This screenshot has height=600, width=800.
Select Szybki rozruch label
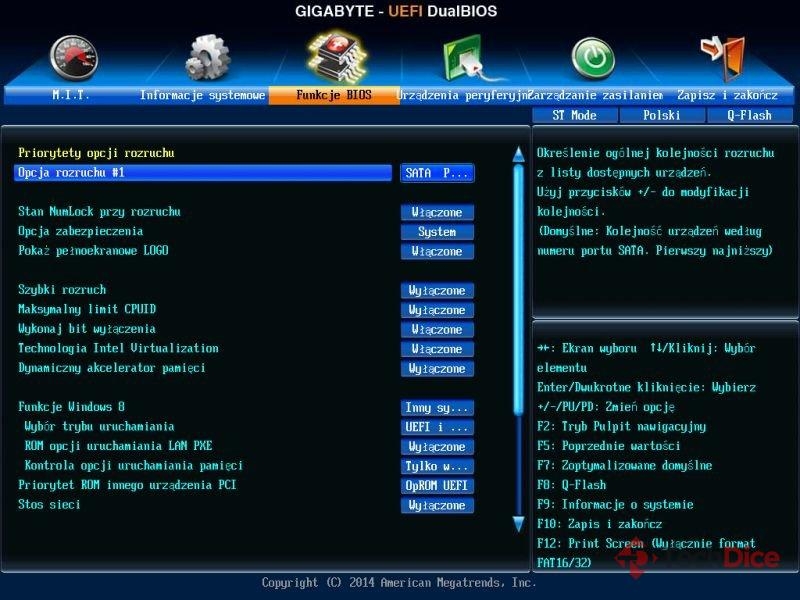62,290
